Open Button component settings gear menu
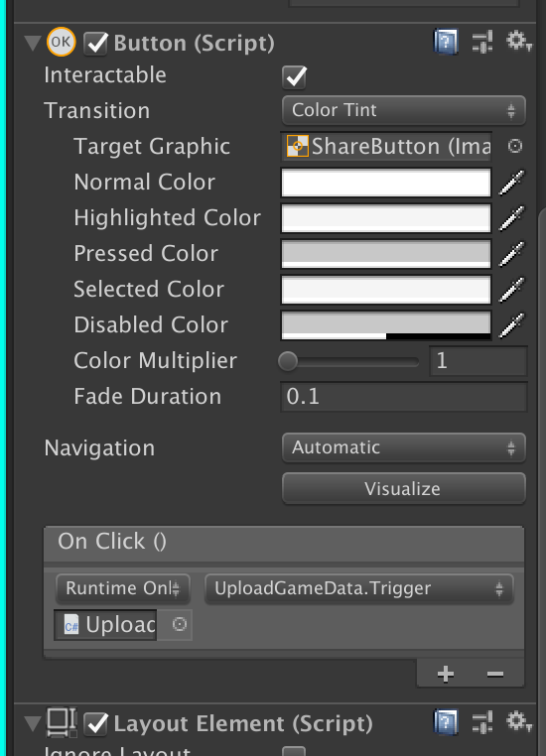 point(519,41)
